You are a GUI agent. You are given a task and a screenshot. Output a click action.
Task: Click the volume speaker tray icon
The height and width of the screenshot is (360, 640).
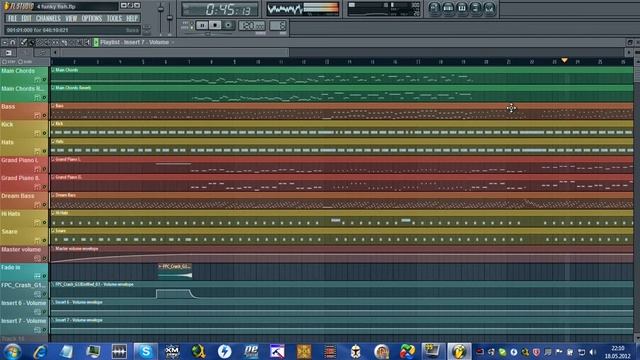(x=593, y=352)
